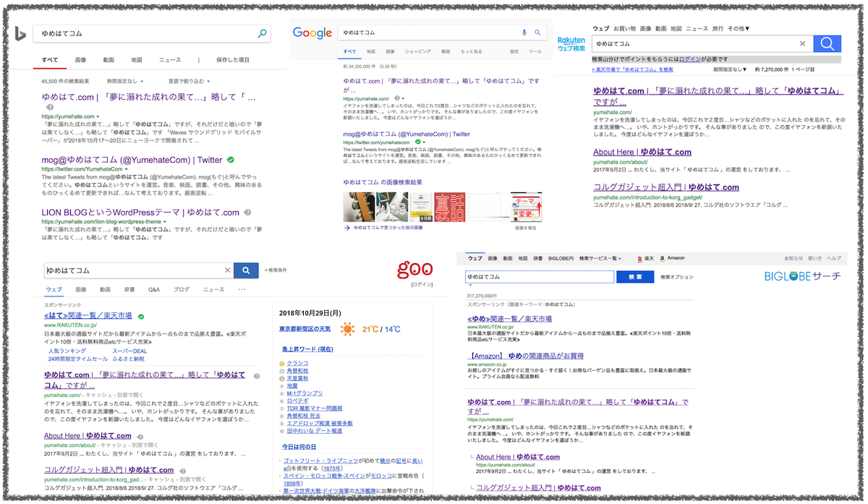868x504 pixels.
Task: Switch to Bing's 画像 tab
Action: pos(80,60)
